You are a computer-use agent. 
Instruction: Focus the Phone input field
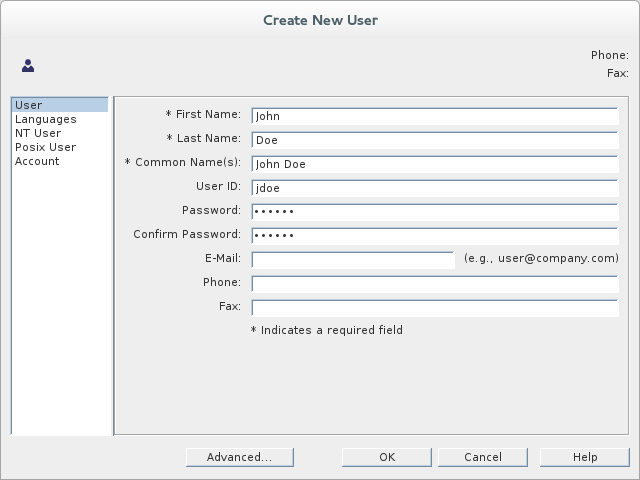coord(434,284)
